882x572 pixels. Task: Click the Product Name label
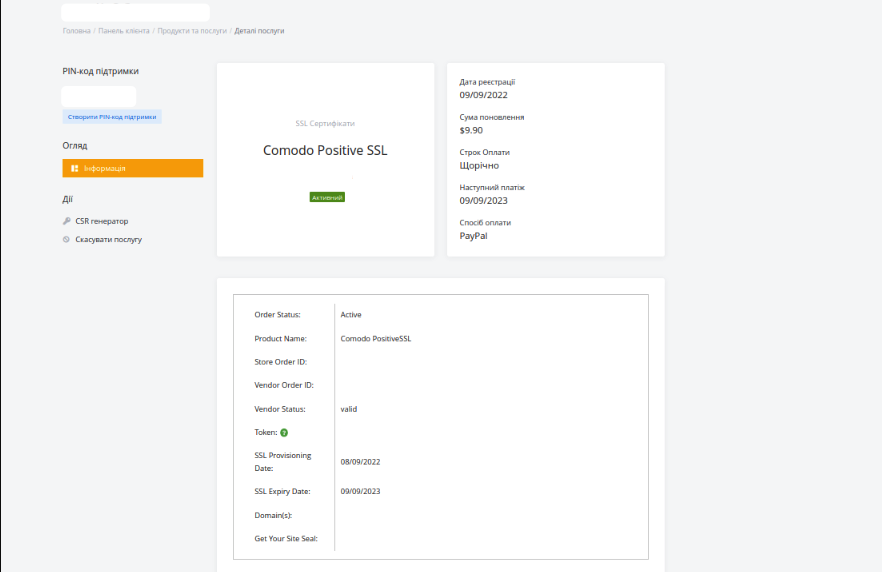[280, 339]
